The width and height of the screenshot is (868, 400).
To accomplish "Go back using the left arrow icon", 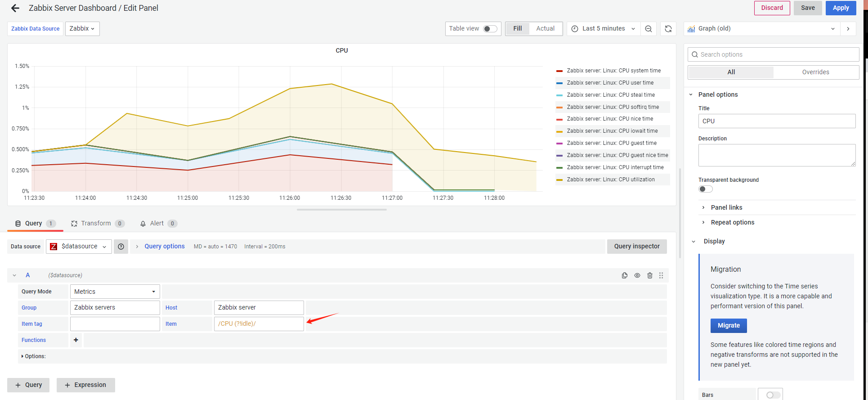I will coord(15,8).
